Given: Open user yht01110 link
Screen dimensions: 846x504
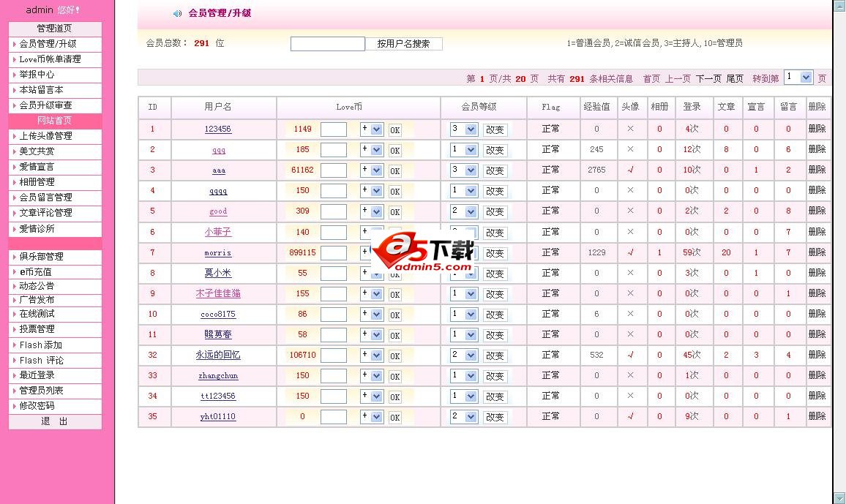Looking at the screenshot, I should pos(218,417).
